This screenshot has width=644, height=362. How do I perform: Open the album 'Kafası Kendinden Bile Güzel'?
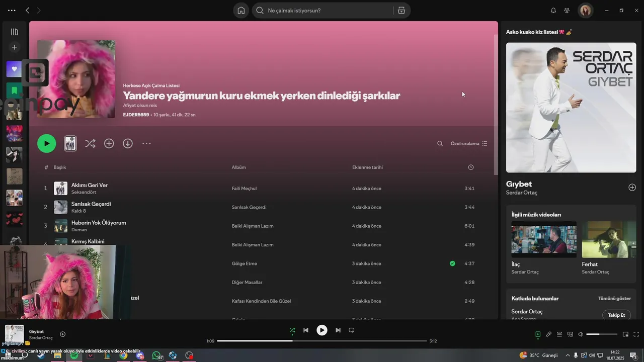click(x=261, y=301)
